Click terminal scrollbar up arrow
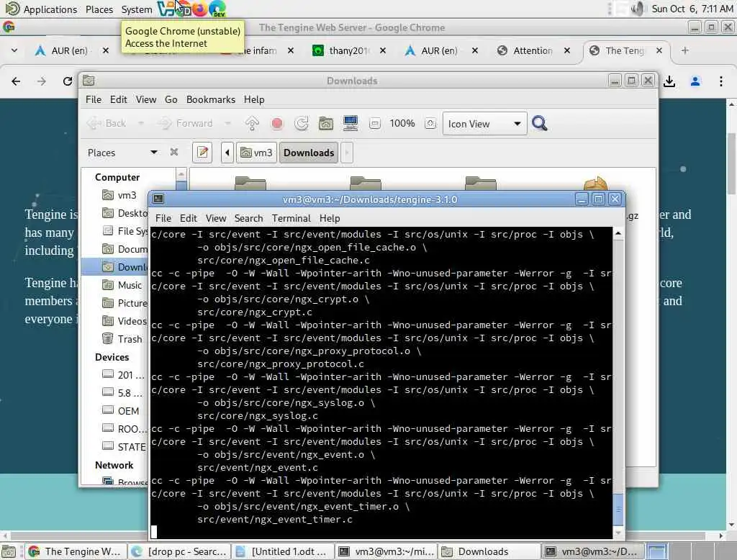 pos(618,233)
